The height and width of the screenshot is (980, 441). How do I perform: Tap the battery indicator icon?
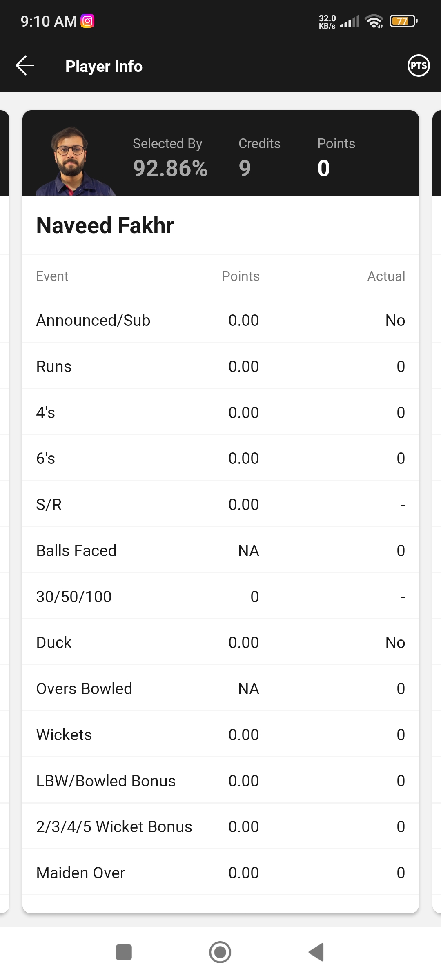pyautogui.click(x=403, y=21)
